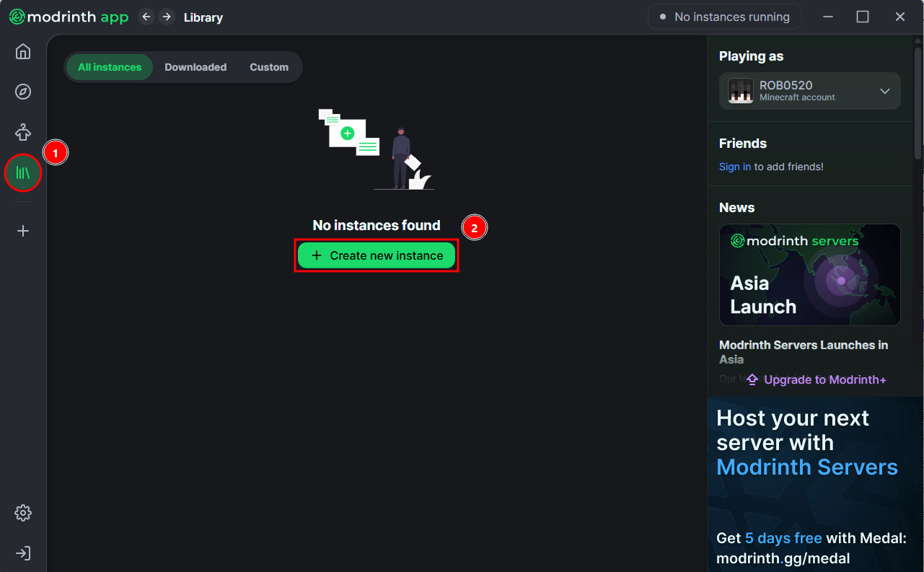924x572 pixels.
Task: Click the No instances running status
Action: pos(725,17)
